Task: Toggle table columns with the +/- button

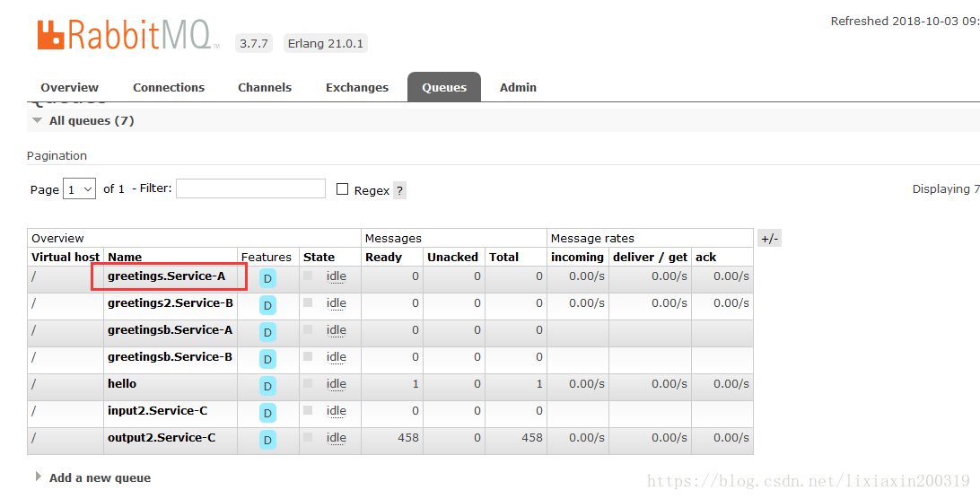Action: click(769, 238)
